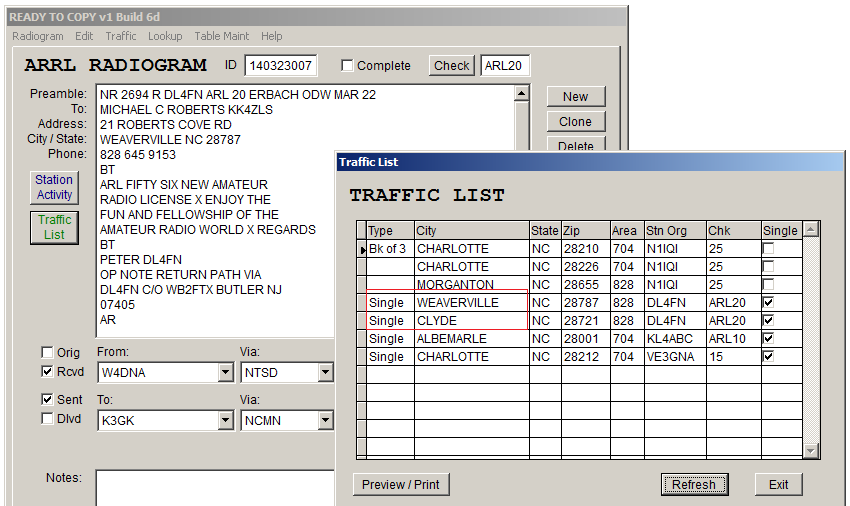Click the zip cell 28787

[x=586, y=303]
